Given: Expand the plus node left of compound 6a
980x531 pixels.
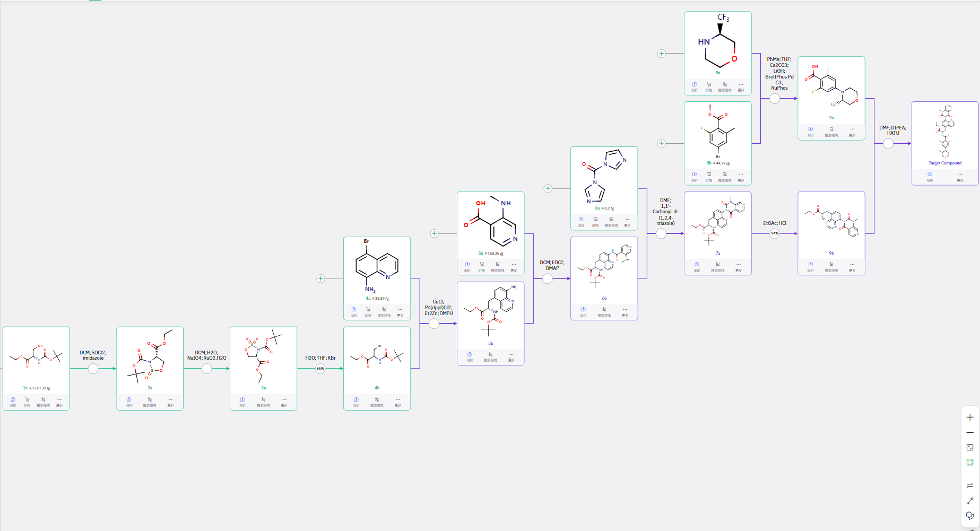Looking at the screenshot, I should tap(548, 188).
